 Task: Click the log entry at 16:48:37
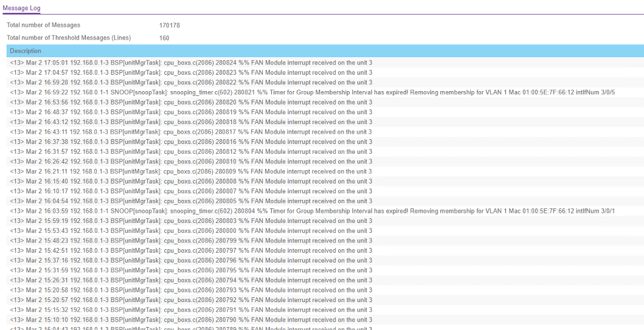[x=191, y=112]
